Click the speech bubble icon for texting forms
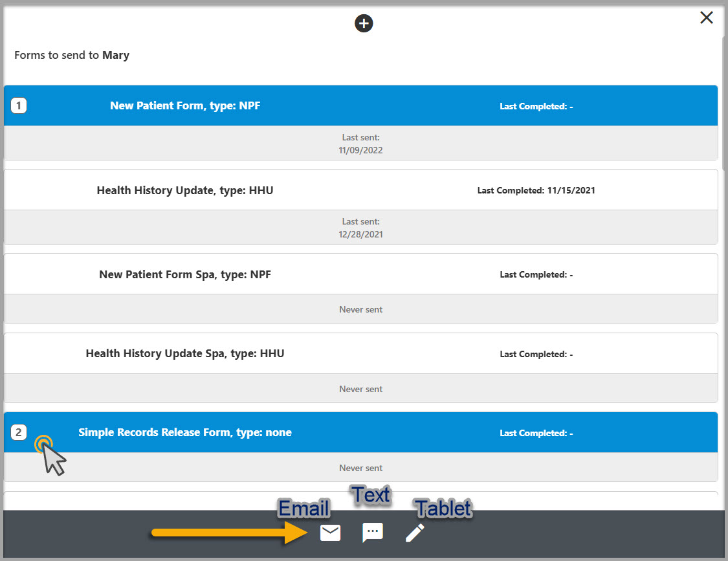This screenshot has height=561, width=728. click(372, 533)
